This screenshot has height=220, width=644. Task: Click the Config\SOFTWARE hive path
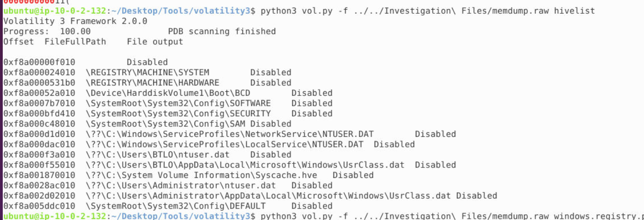178,103
